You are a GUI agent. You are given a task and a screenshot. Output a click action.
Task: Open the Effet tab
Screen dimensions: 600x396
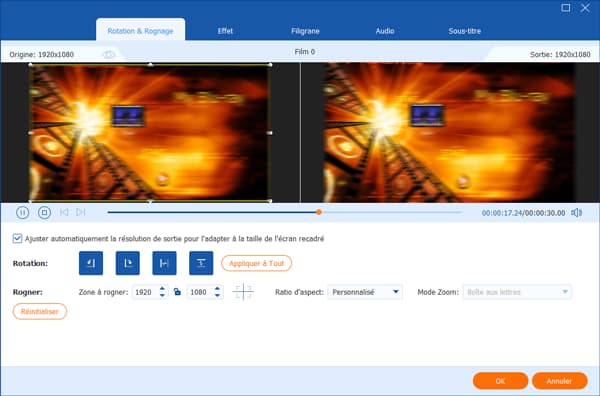point(225,31)
